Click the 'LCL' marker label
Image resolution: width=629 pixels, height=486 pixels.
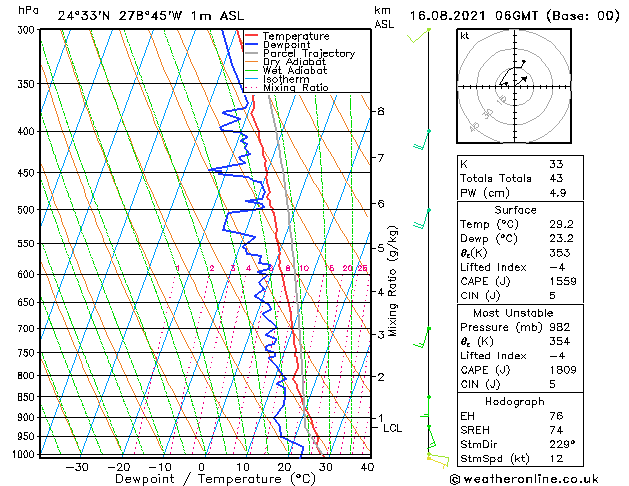coord(392,428)
